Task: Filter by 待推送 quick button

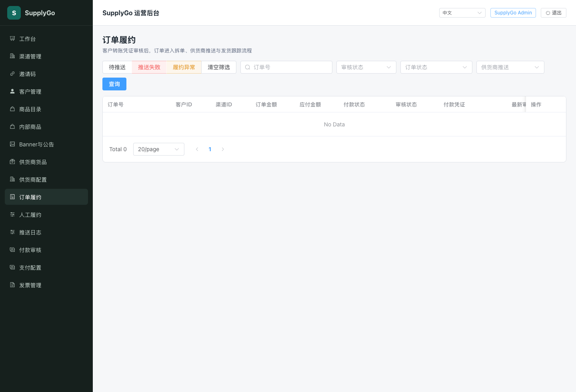Action: 117,67
